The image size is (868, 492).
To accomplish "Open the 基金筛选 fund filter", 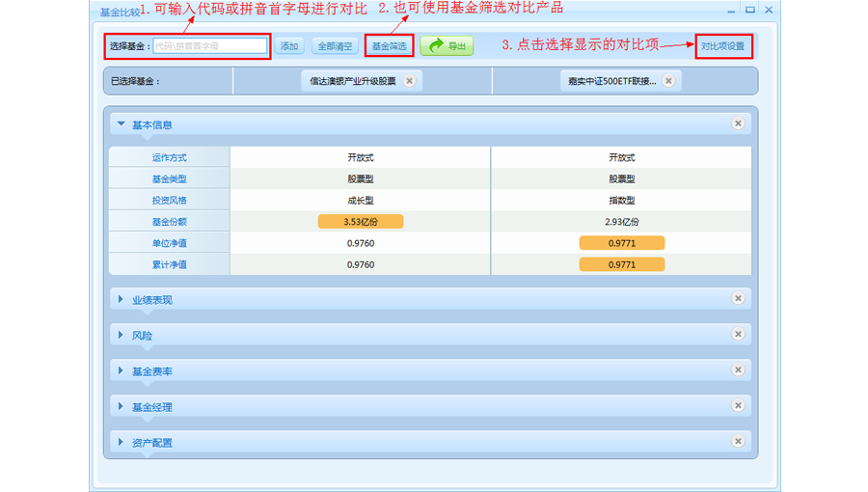I will [390, 46].
